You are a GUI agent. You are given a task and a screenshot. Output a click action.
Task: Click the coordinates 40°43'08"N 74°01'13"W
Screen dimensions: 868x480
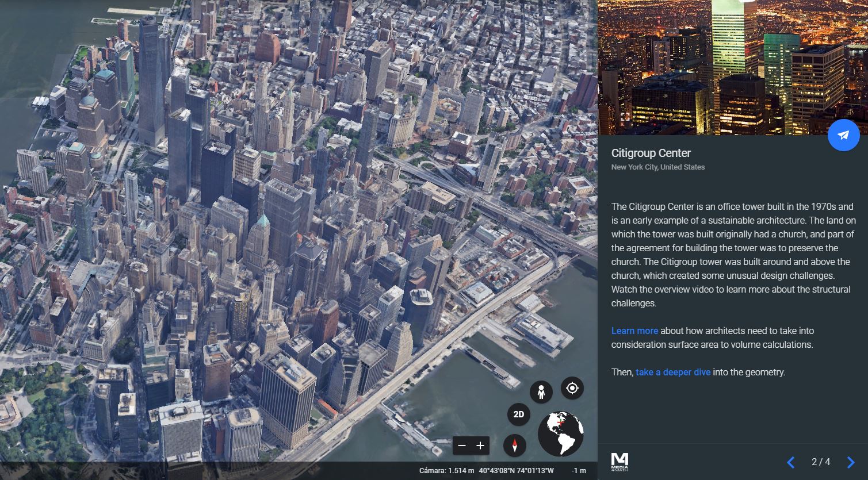point(517,471)
